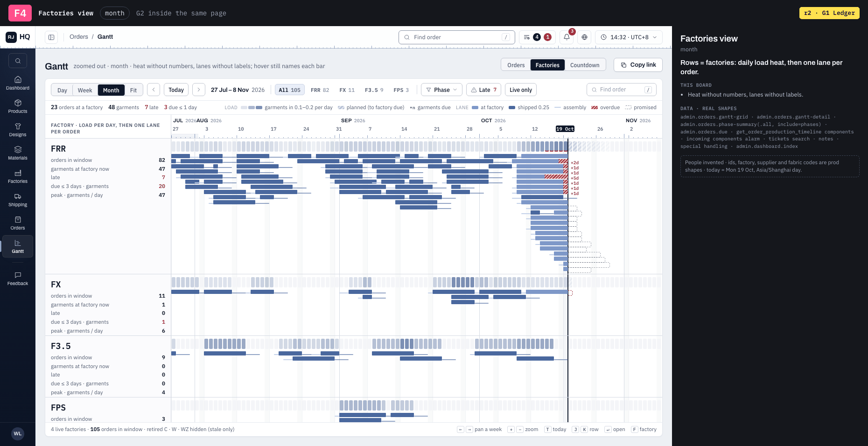Open Factories in the sidebar
Screen dimensions: 868x446
[18, 176]
